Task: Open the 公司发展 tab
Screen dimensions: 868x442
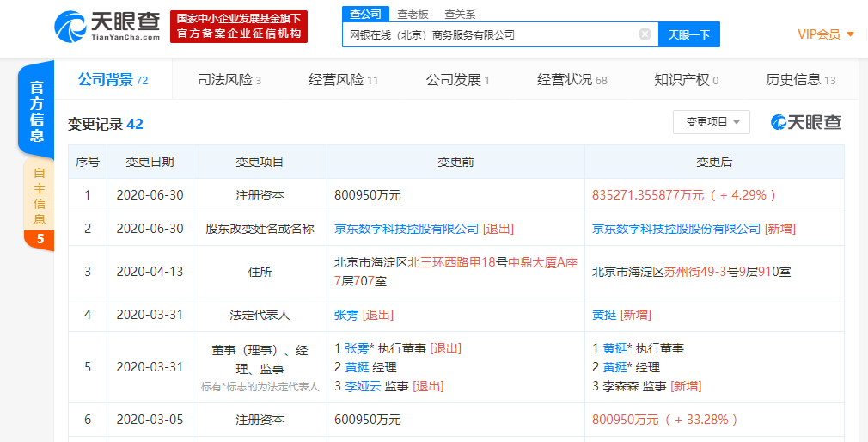Action: point(458,80)
